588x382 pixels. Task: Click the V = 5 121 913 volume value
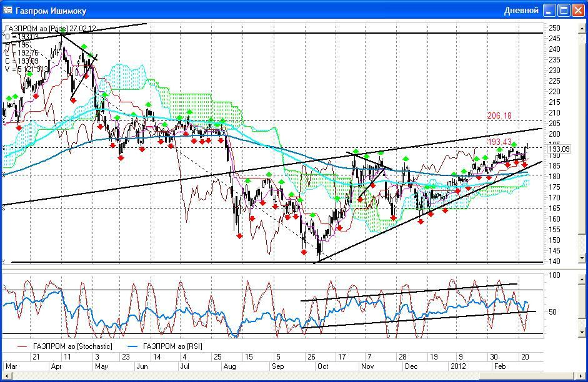pos(27,69)
